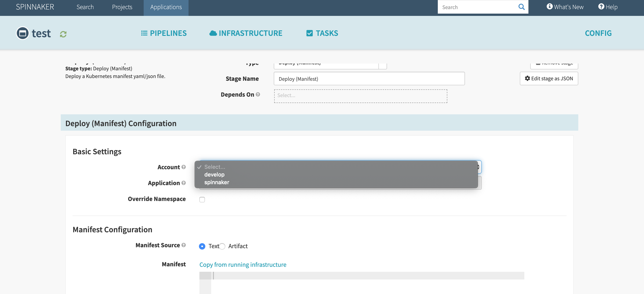This screenshot has height=294, width=644.
Task: Click the Pipelines list icon
Action: [144, 33]
